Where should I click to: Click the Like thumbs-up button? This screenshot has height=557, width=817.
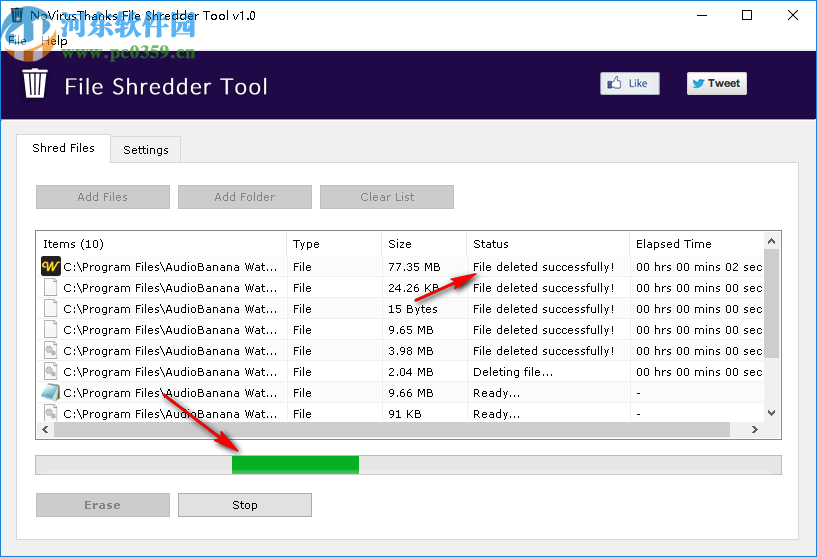(629, 83)
